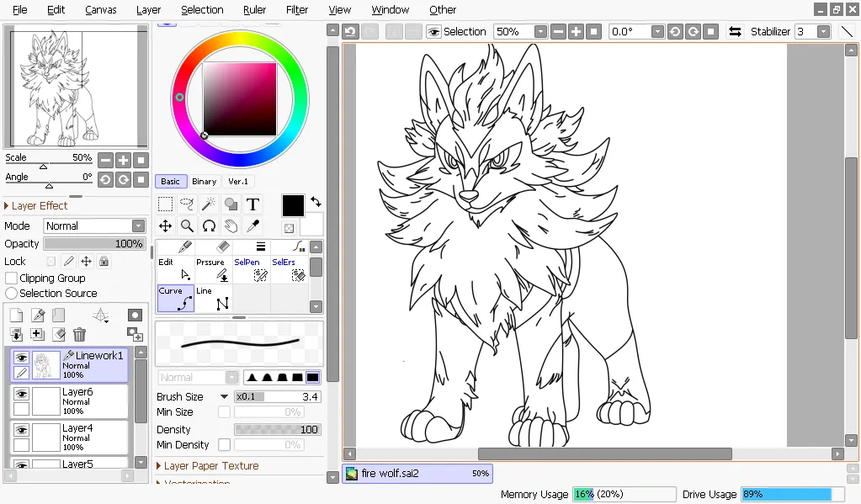861x504 pixels.
Task: Select the Selection Source radio button
Action: [x=11, y=293]
